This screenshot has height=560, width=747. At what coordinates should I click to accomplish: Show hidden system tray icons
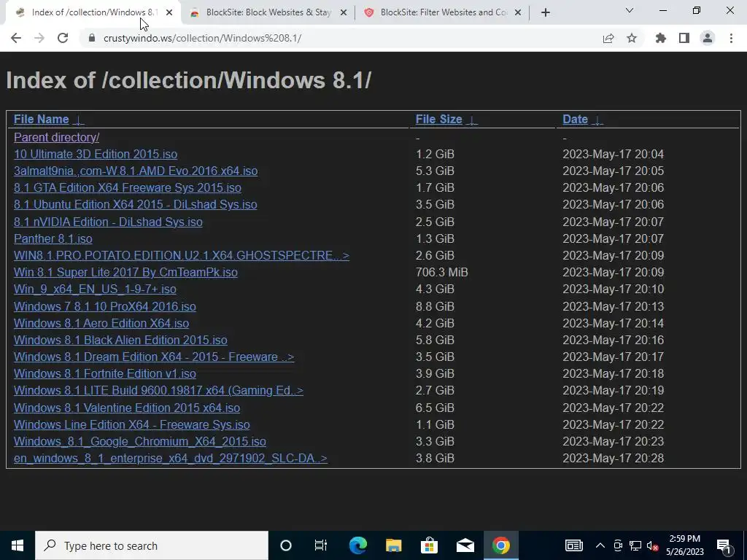600,545
